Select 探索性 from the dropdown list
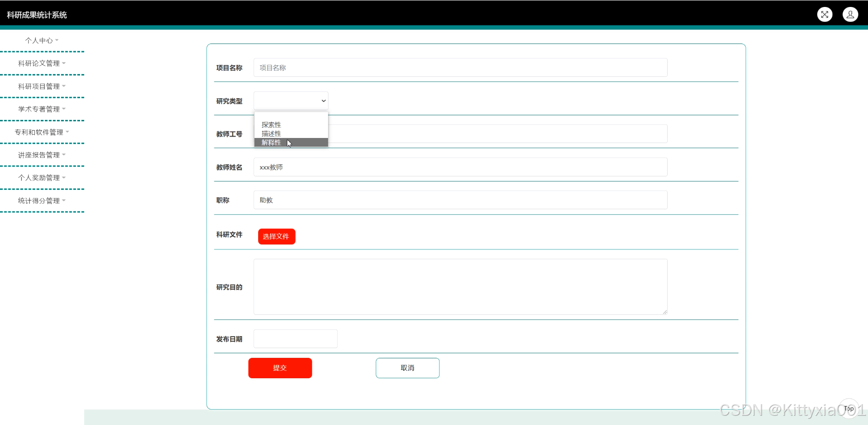The image size is (868, 425). pyautogui.click(x=271, y=125)
